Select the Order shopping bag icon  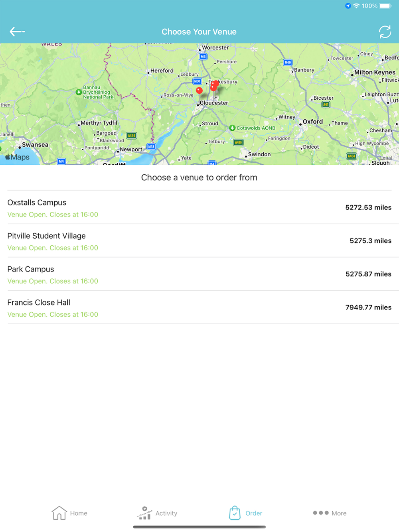point(235,513)
